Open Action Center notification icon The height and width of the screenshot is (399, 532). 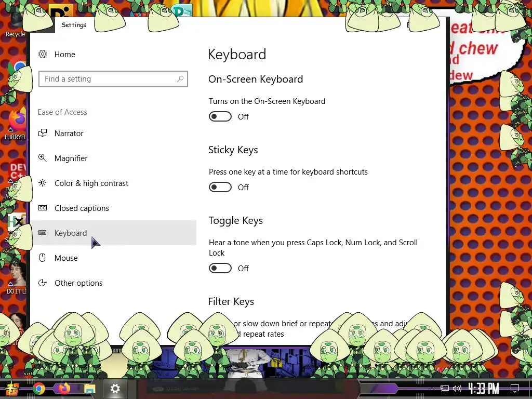(515, 389)
